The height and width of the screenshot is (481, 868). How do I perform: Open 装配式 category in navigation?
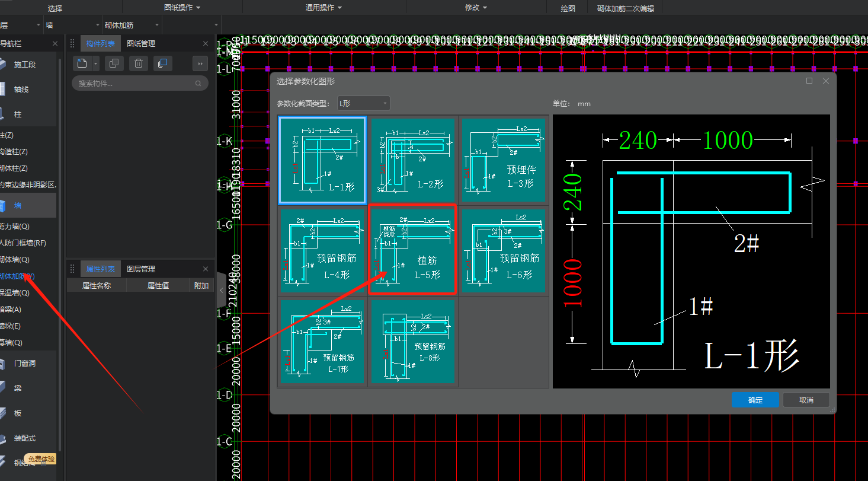tap(28, 438)
